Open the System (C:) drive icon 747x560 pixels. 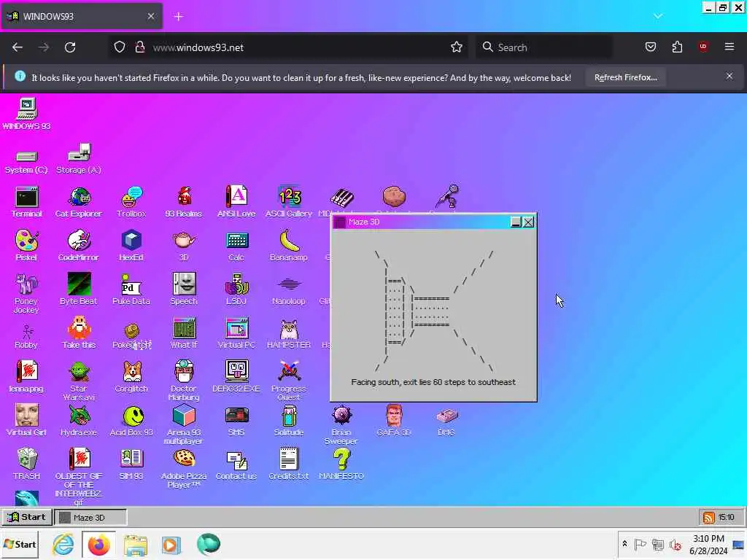26,163
